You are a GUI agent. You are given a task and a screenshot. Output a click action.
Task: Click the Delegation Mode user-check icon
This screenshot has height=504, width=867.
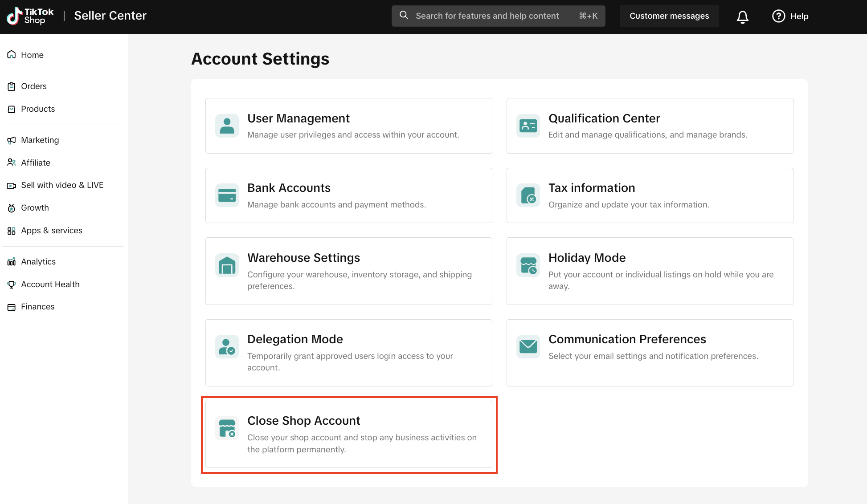227,347
